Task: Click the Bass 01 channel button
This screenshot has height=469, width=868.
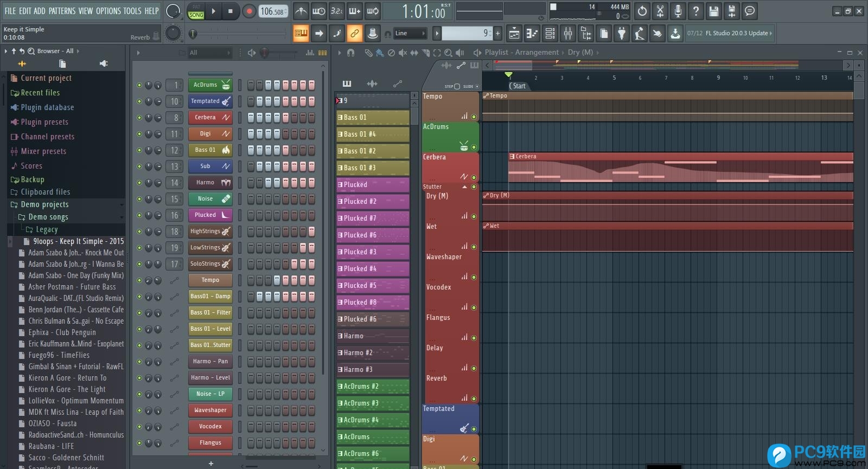Action: (210, 150)
